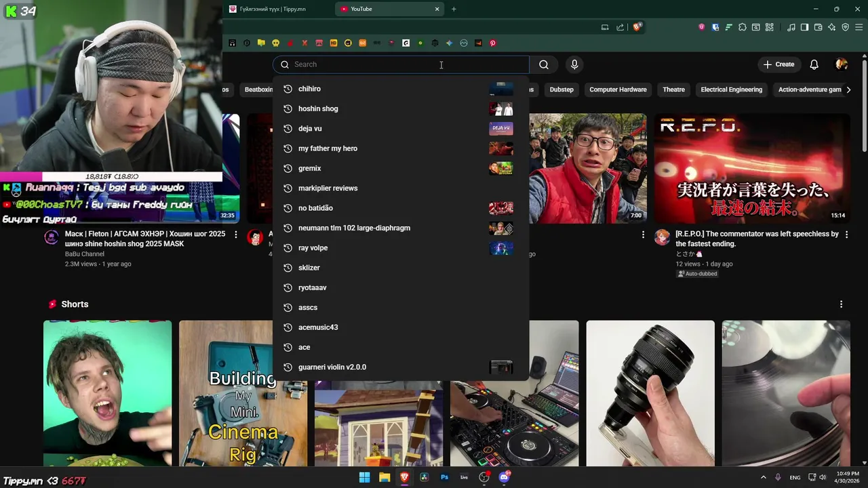Click the Brave Shields lion icon
The height and width of the screenshot is (488, 868).
pos(637,27)
